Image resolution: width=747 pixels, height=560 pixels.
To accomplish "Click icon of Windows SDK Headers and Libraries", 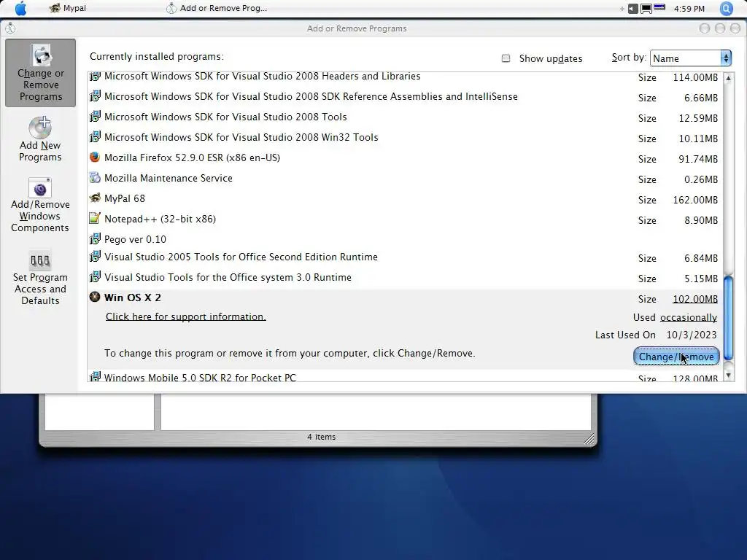I will (95, 76).
